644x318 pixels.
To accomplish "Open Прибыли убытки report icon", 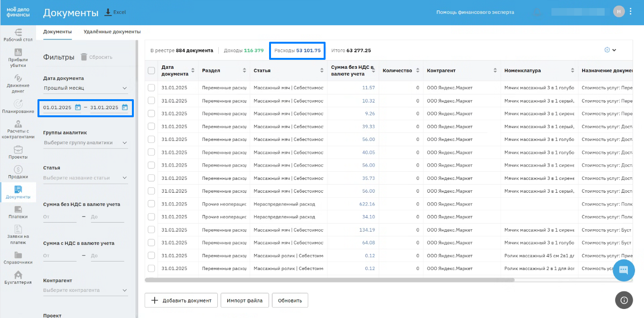I will coord(18,56).
